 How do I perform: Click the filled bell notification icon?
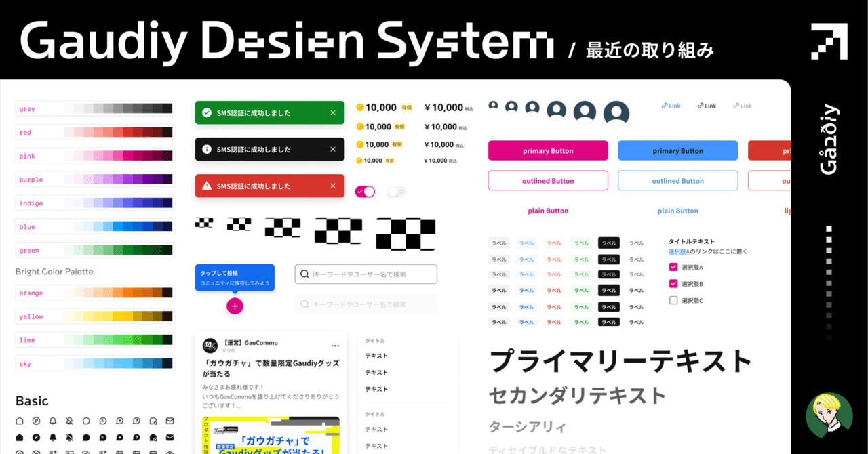click(x=53, y=437)
